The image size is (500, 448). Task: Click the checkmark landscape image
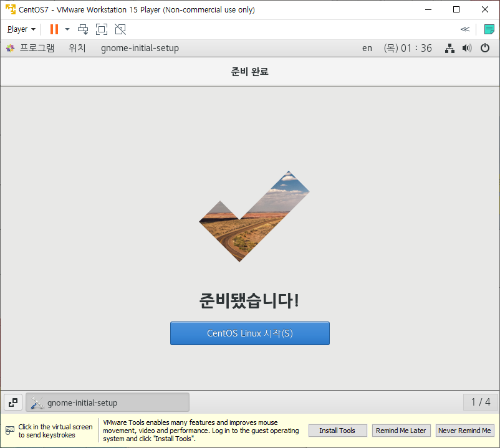(x=254, y=216)
